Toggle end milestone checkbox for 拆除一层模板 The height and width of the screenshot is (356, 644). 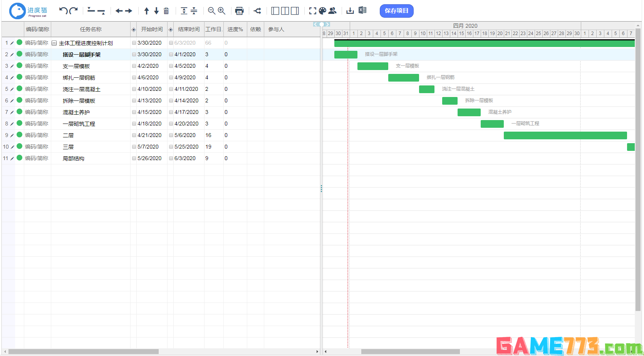tap(171, 101)
